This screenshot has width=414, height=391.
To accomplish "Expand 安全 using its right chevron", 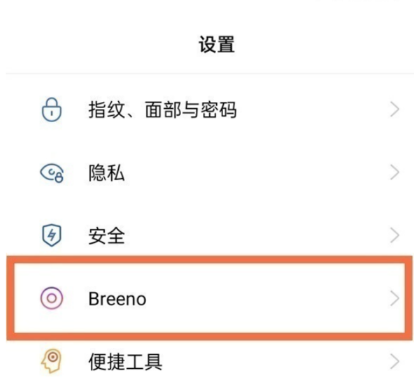I will click(x=395, y=235).
